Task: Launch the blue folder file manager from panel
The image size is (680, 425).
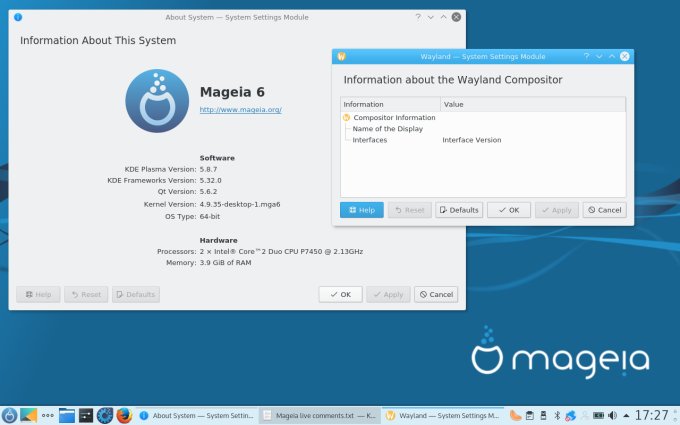Action: (67, 415)
